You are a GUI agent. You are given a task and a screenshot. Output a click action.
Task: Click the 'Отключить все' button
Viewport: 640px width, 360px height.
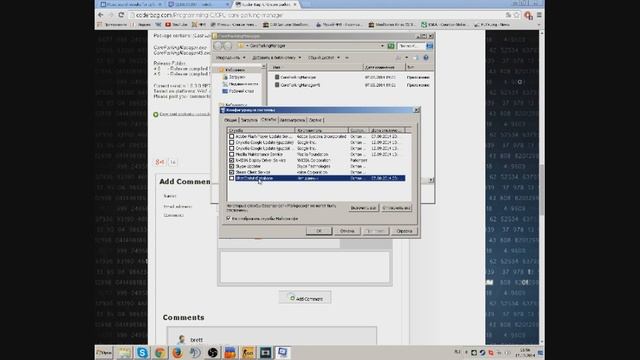click(396, 208)
